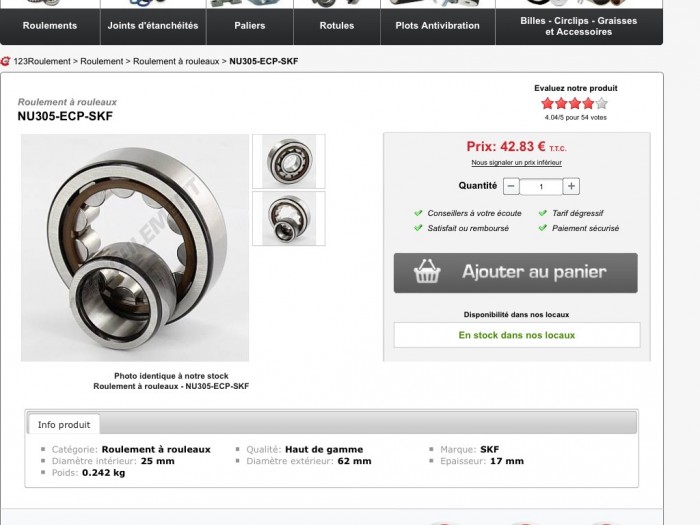
Task: Open the Joints d'étanchéités menu
Action: 153,26
